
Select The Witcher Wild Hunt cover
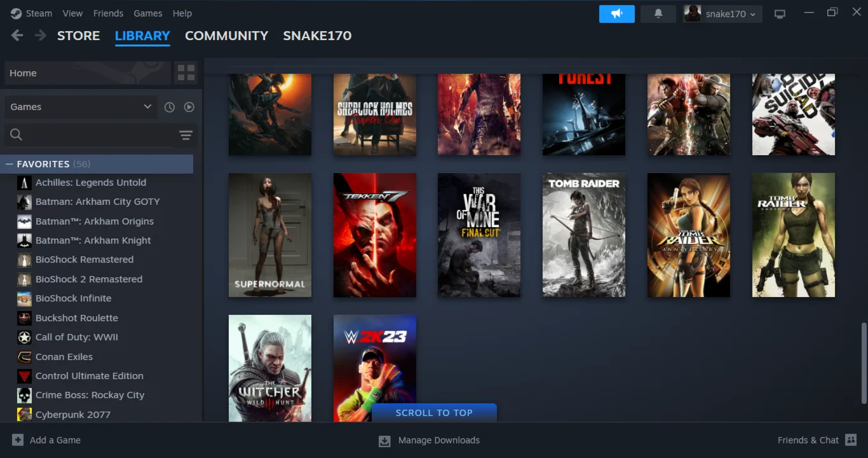[x=270, y=368]
